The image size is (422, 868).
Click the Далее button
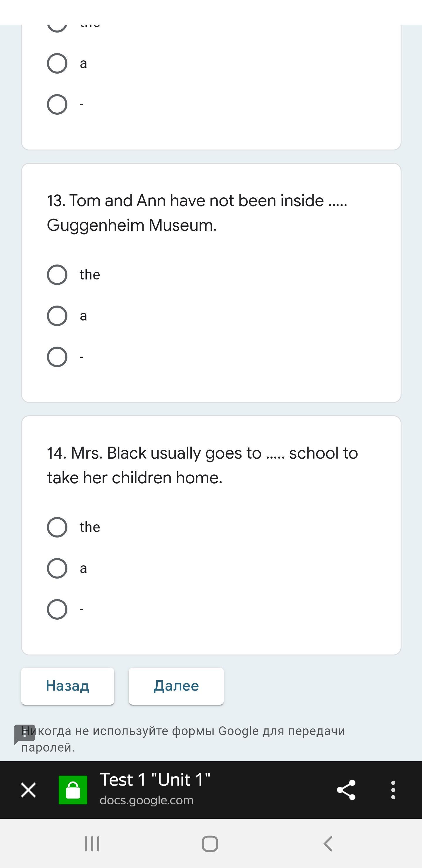176,686
